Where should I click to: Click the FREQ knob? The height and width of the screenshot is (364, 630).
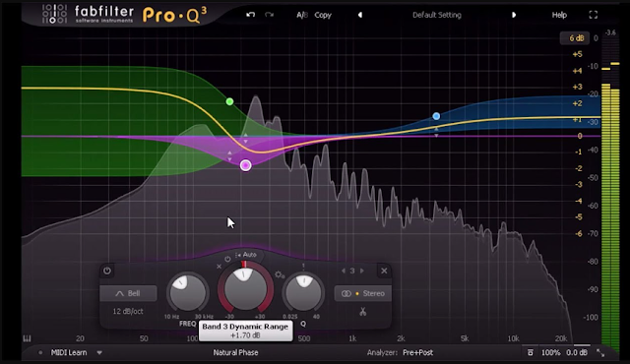187,292
